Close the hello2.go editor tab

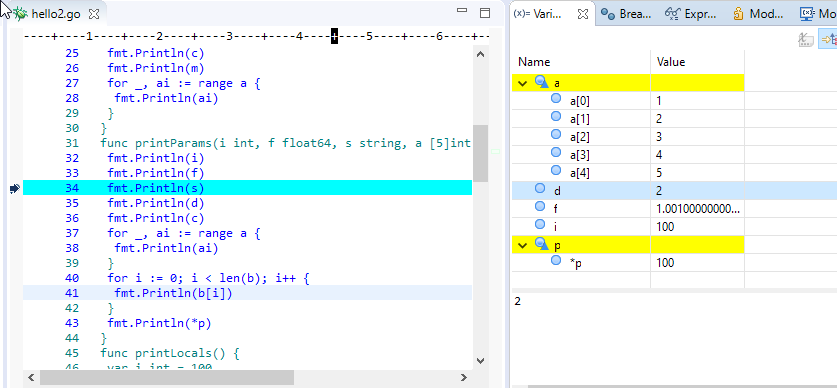pos(93,14)
